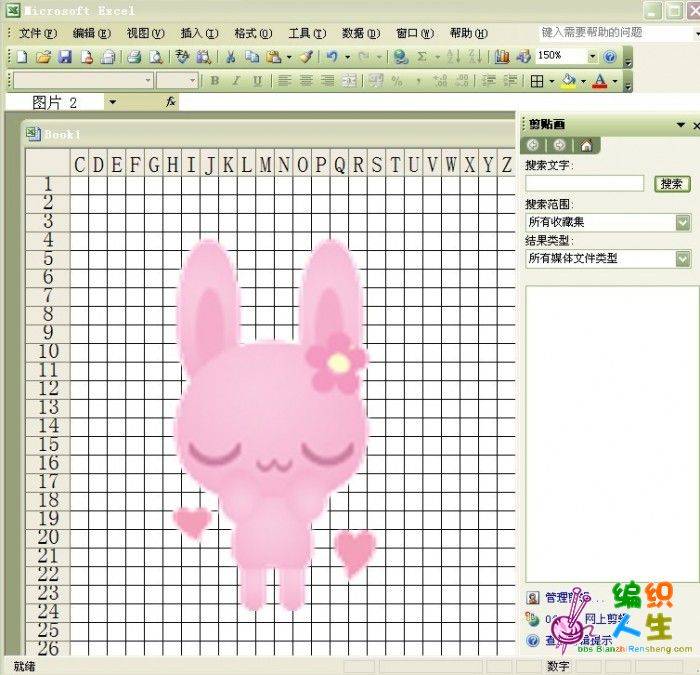
Task: Click the Permission icon on standard toolbar
Action: [x=87, y=57]
